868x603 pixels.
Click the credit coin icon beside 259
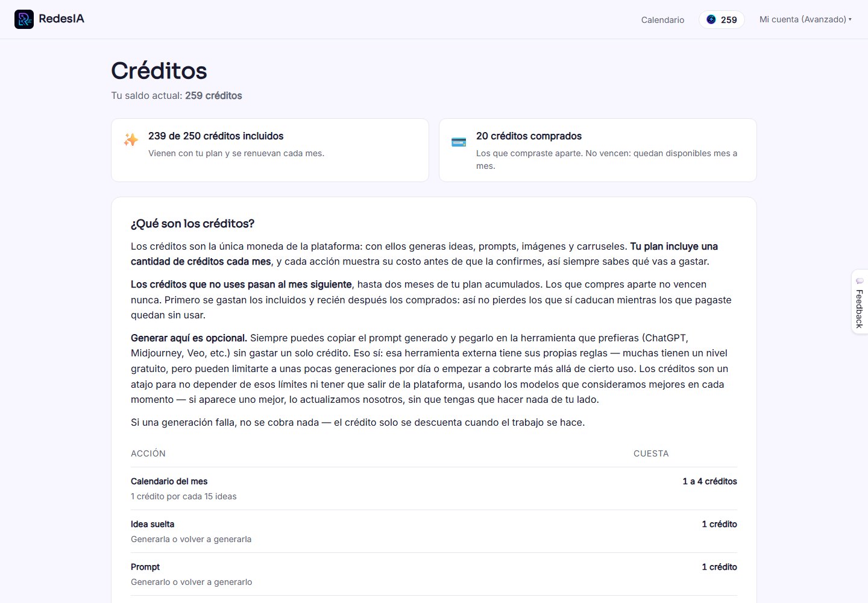pos(711,19)
